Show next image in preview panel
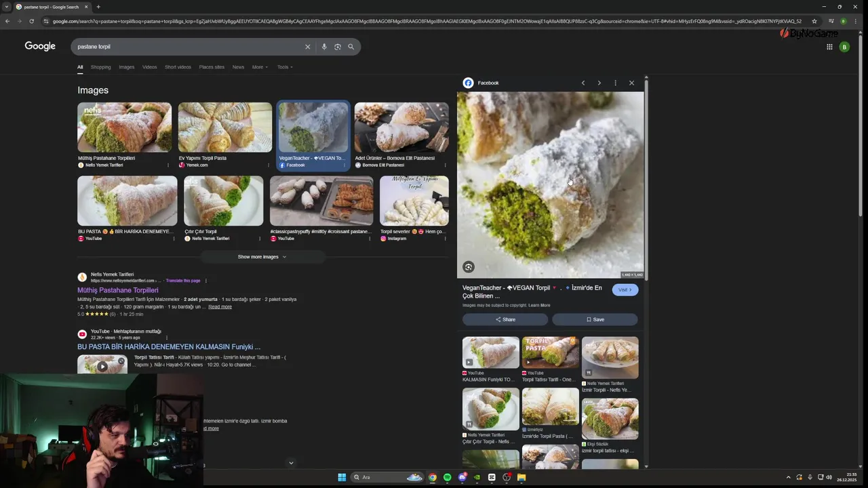Screen dimensions: 868x488 (599, 83)
